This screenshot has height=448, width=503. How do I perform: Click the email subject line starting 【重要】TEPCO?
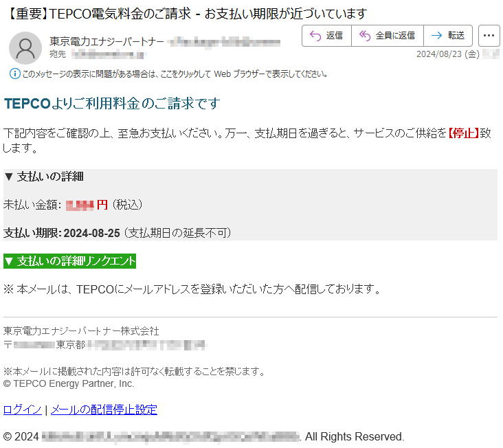click(x=186, y=14)
